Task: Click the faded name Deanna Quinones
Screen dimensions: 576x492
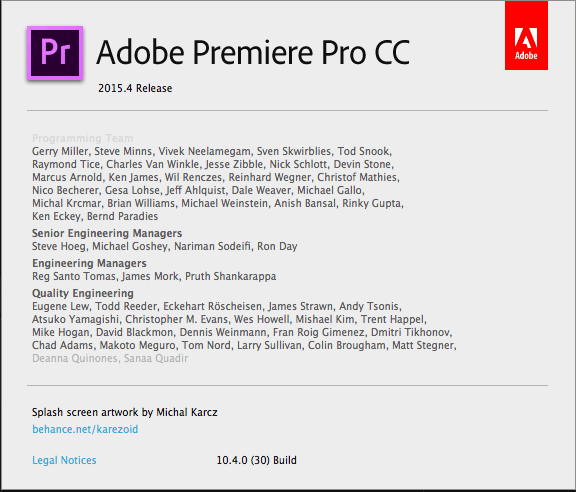Action: pos(75,358)
